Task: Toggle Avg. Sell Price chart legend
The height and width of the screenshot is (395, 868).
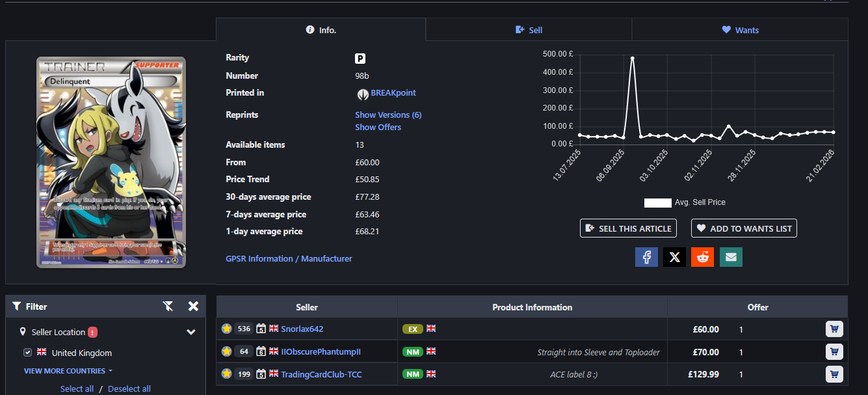Action: [657, 202]
